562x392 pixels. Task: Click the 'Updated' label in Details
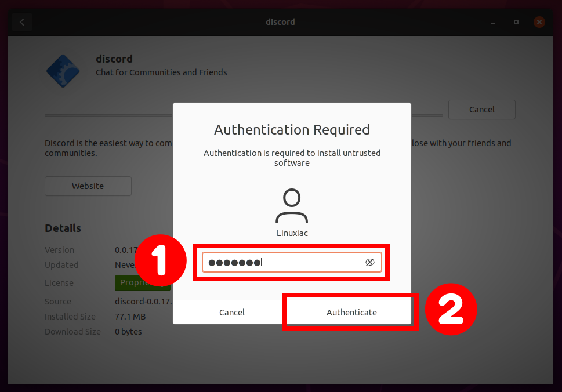[61, 265]
